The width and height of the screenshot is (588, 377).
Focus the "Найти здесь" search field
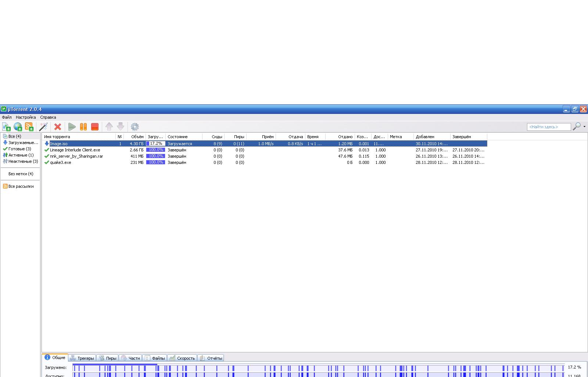(x=549, y=127)
